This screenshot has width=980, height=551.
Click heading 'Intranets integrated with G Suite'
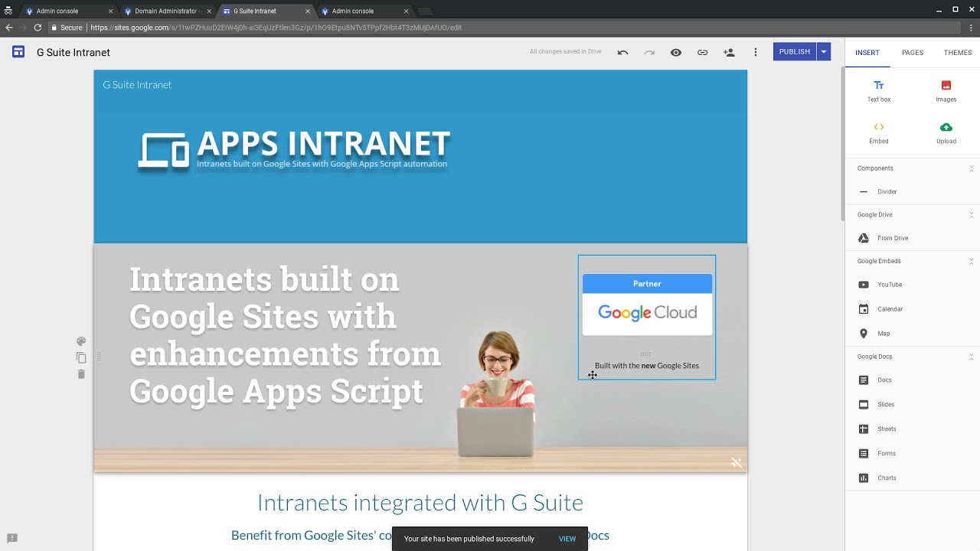pyautogui.click(x=420, y=503)
